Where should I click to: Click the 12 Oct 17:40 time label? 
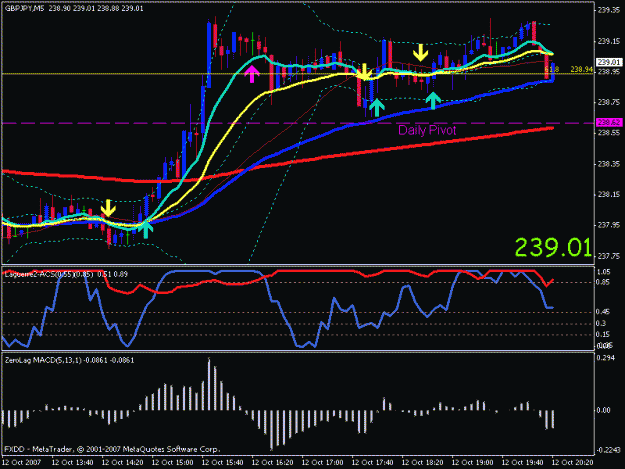tap(372, 462)
